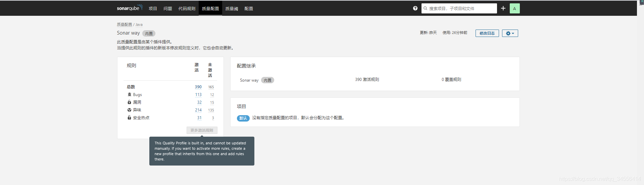Click the plus create icon

(503, 8)
